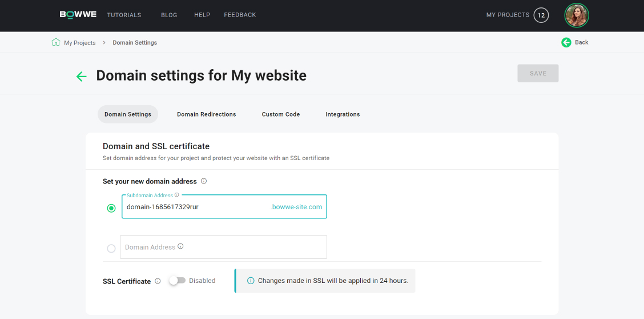Click the green Back arrow icon
The height and width of the screenshot is (319, 644).
pos(566,42)
